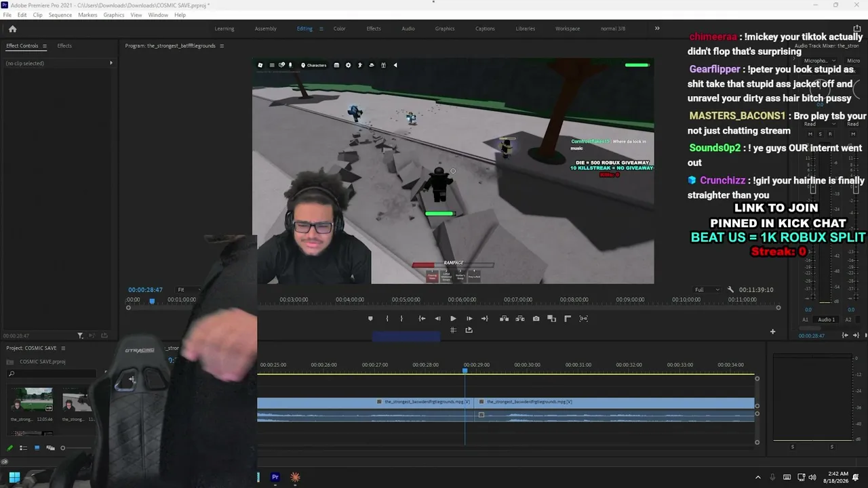Adjust the project thumbnail zoom slider
The width and height of the screenshot is (868, 488).
click(x=62, y=448)
